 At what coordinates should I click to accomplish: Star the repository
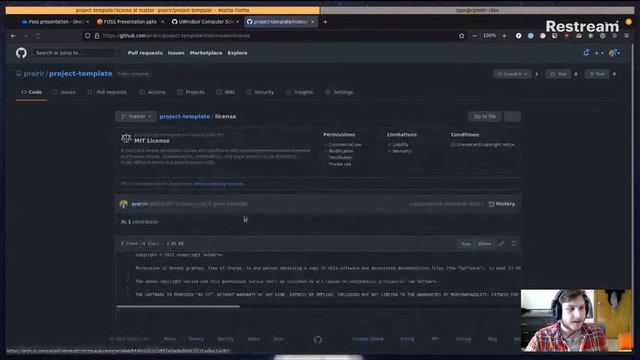(x=558, y=74)
